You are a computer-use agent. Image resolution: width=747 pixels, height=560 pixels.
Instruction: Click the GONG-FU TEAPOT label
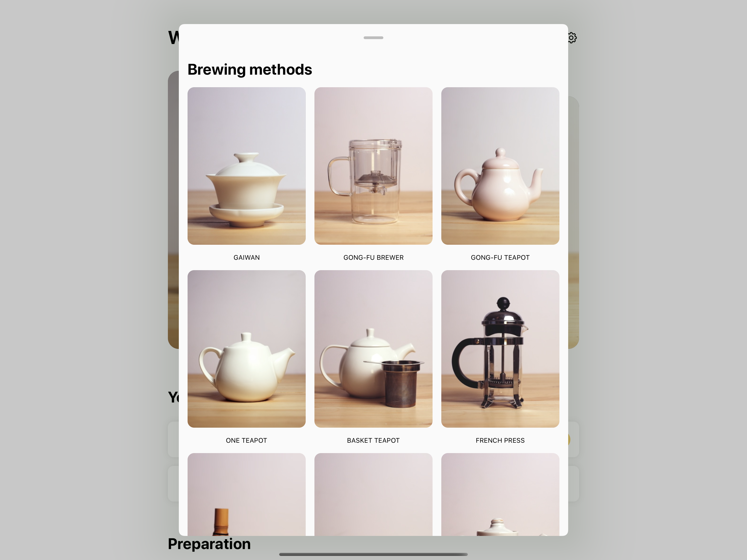tap(500, 257)
